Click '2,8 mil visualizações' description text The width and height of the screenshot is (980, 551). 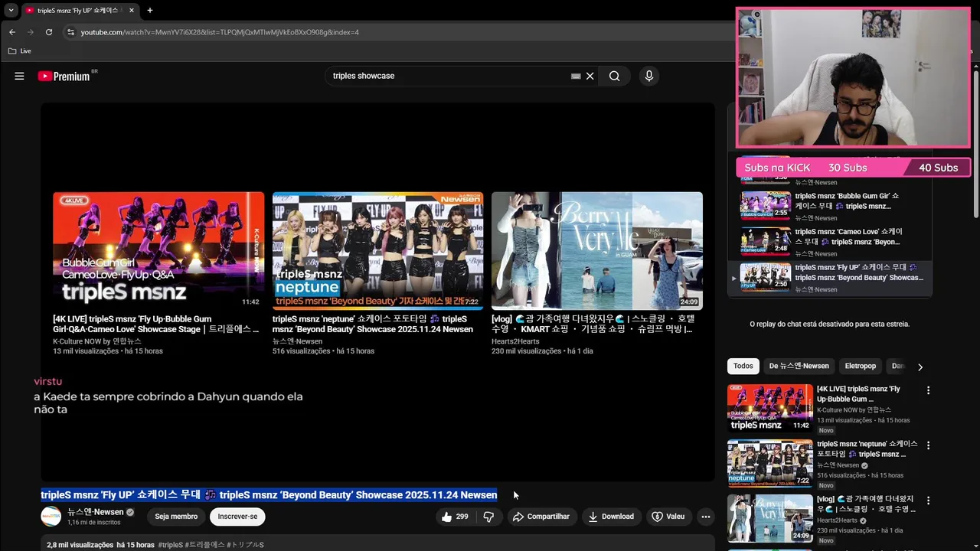(80, 545)
